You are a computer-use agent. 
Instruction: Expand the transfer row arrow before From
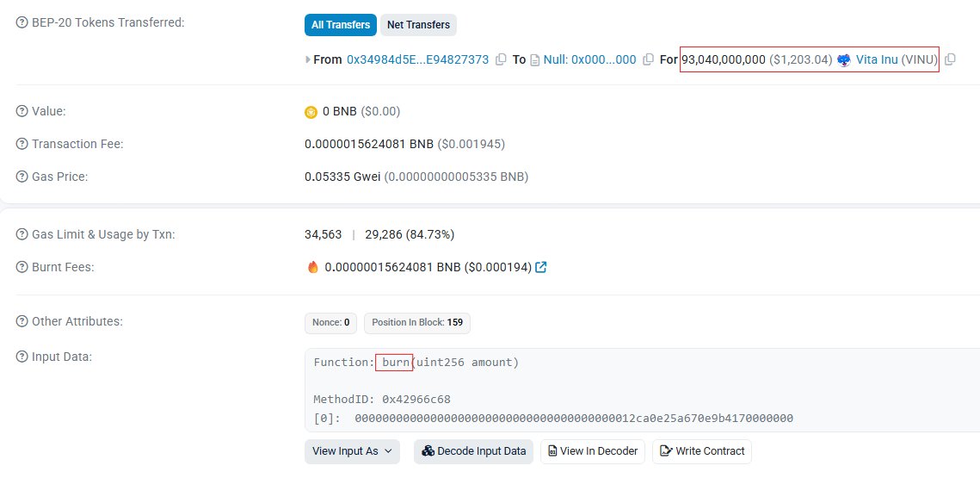307,60
